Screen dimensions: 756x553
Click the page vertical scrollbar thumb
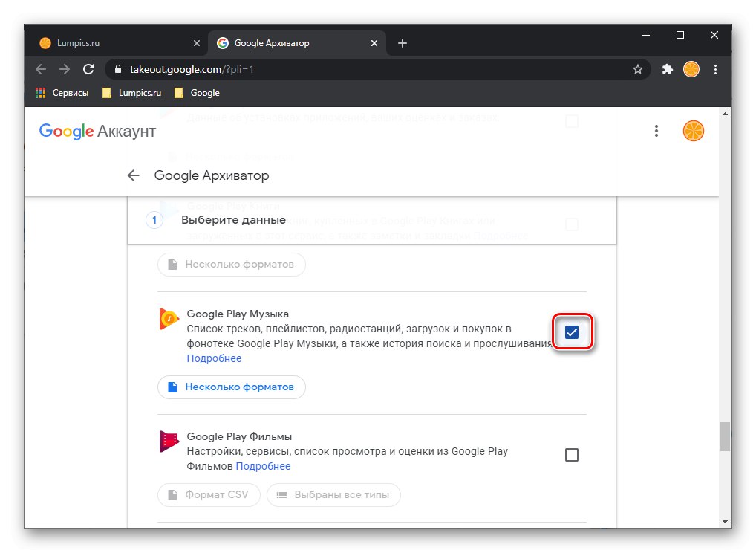point(725,436)
